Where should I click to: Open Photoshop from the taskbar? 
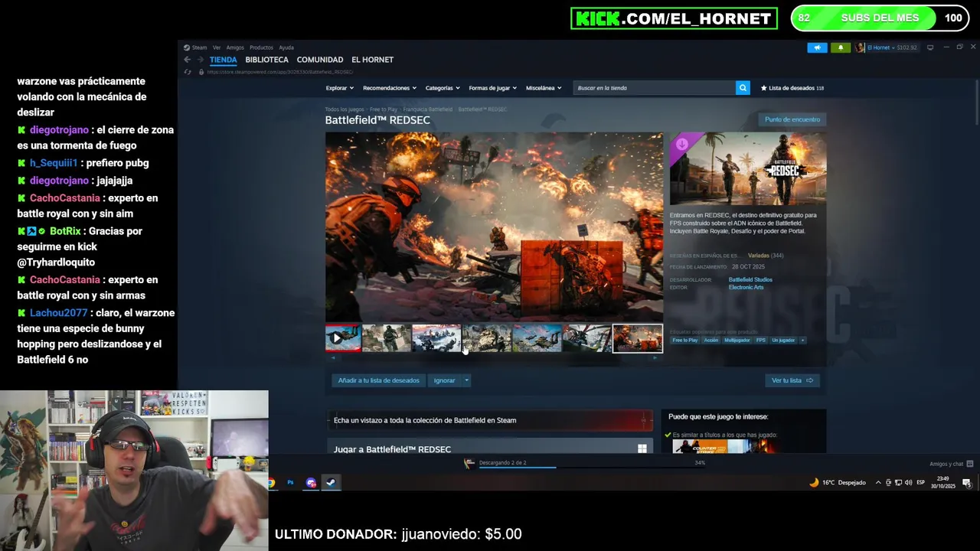coord(290,482)
